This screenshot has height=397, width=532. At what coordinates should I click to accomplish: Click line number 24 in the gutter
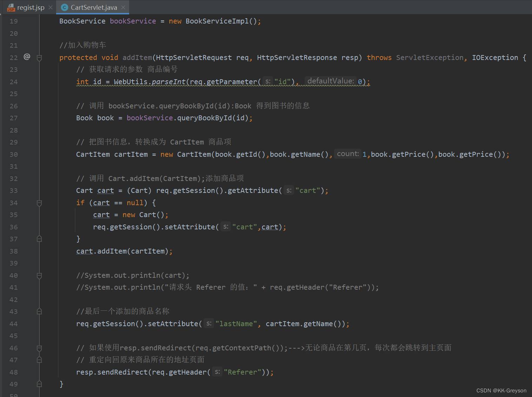pos(14,82)
